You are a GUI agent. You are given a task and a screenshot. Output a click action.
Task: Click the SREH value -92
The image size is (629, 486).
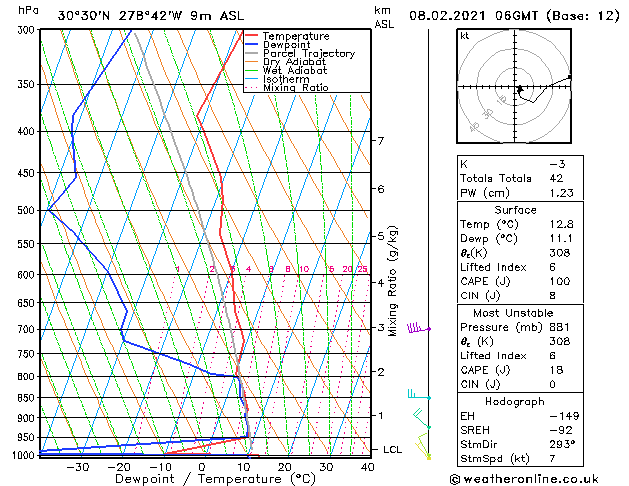coord(561,430)
